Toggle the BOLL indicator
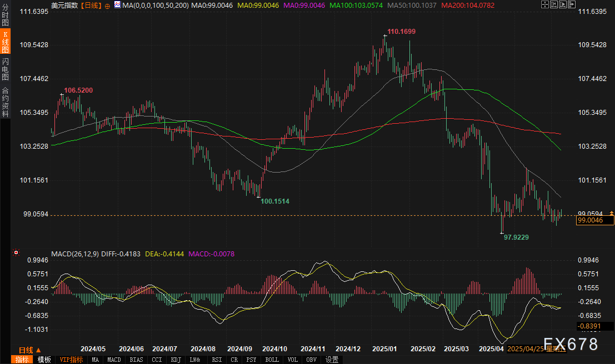This screenshot has width=615, height=364. click(272, 360)
